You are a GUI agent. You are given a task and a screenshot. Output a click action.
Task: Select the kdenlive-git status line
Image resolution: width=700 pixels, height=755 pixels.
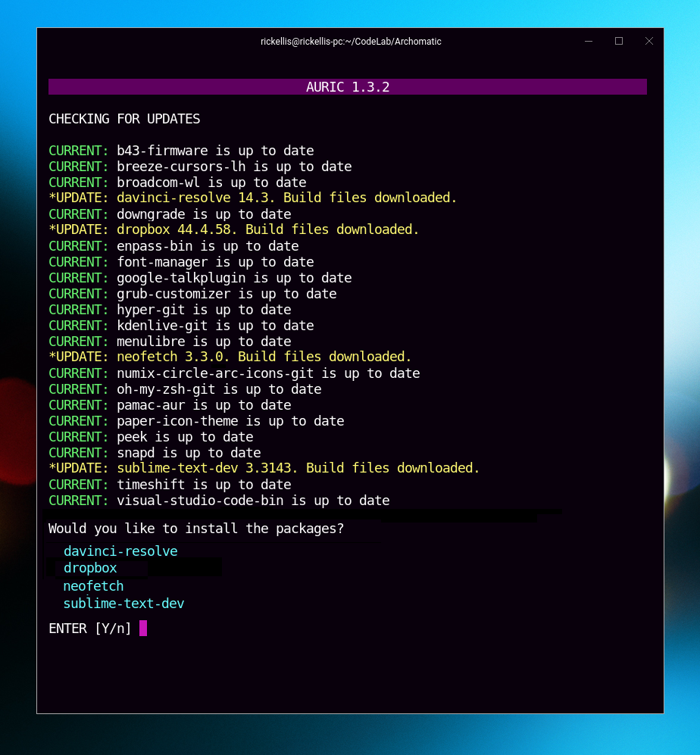coord(181,326)
